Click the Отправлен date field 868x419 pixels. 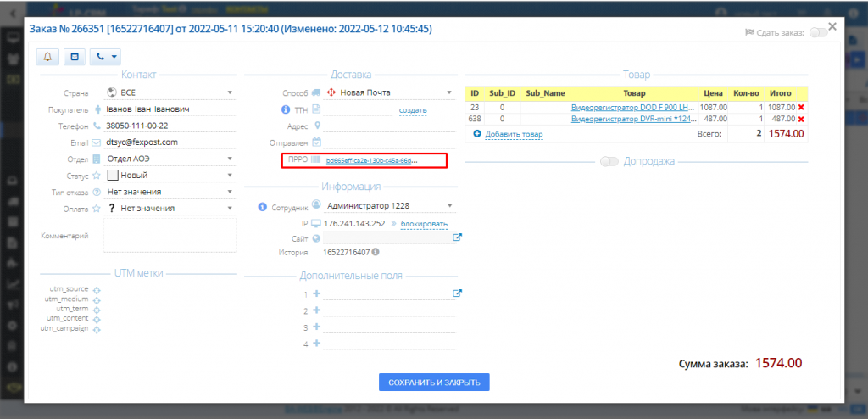point(390,142)
